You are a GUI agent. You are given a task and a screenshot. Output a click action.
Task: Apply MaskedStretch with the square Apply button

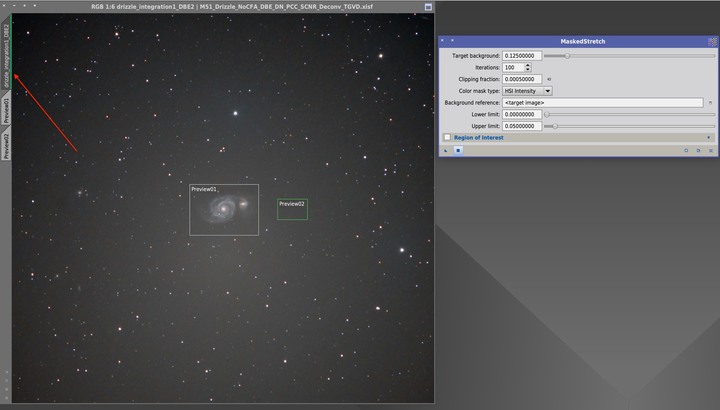point(458,150)
